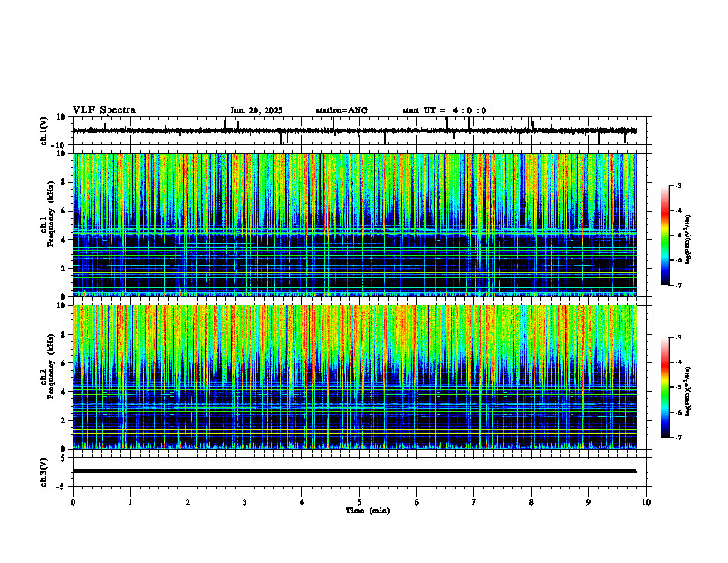728x563 pixels.
Task: Click the "ch.3(V)" axis label
Action: click(44, 472)
